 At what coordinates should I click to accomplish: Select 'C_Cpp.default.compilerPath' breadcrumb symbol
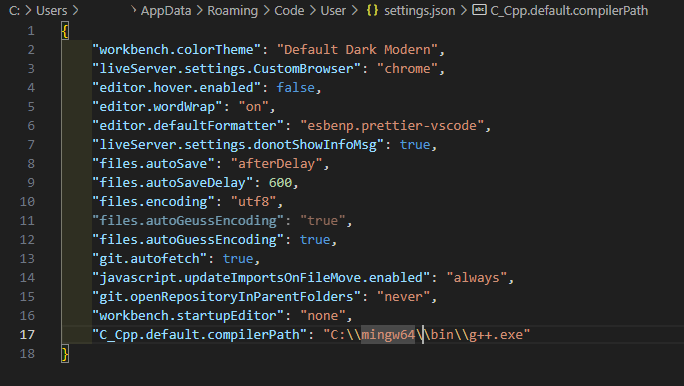point(569,10)
